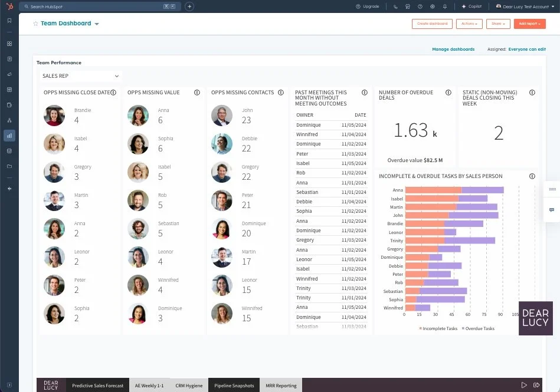Click info icon for Opps Missing Value

[x=197, y=93]
